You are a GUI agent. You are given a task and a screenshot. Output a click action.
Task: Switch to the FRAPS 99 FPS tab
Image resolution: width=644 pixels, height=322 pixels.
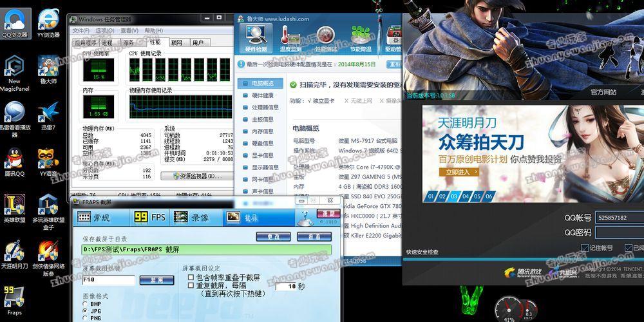point(150,217)
